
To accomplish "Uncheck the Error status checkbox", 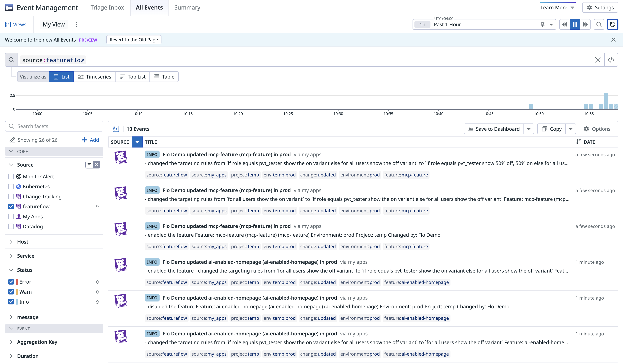I will pos(11,282).
